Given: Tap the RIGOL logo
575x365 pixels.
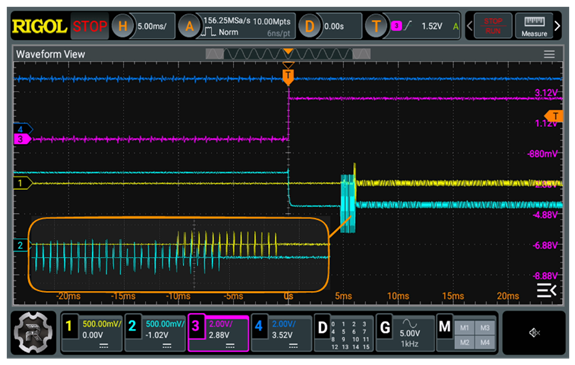Looking at the screenshot, I should [x=39, y=26].
